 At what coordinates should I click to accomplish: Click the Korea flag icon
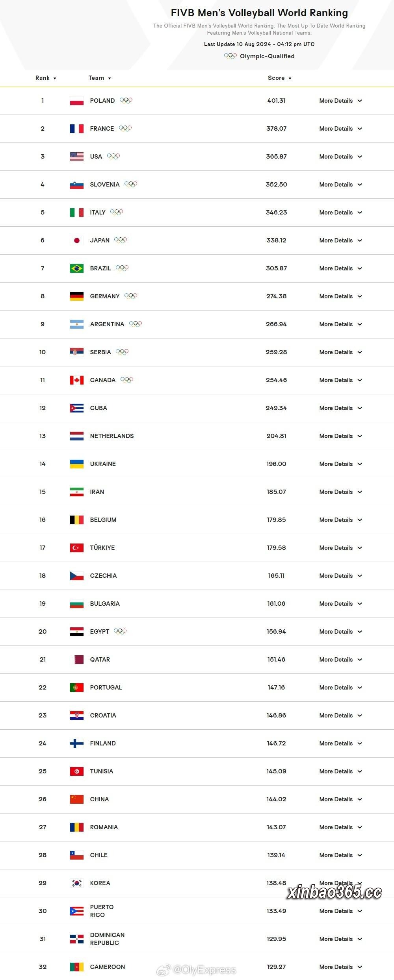pos(77,883)
